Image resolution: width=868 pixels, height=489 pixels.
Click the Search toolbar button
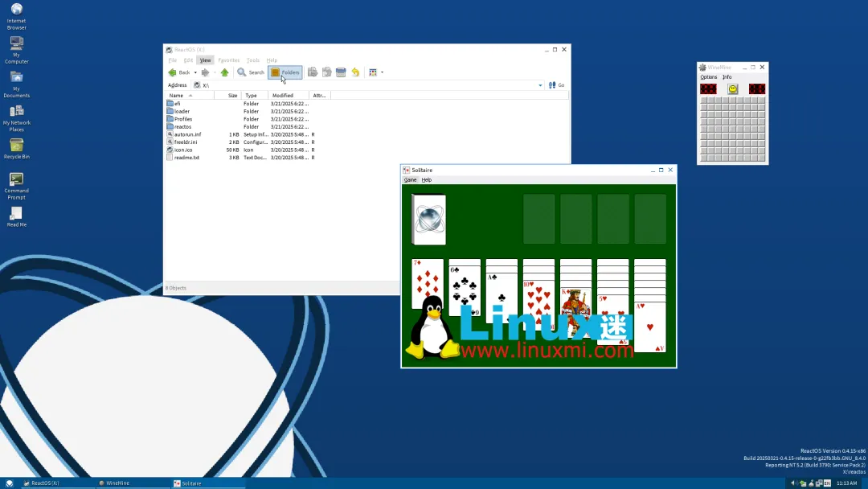(x=251, y=72)
